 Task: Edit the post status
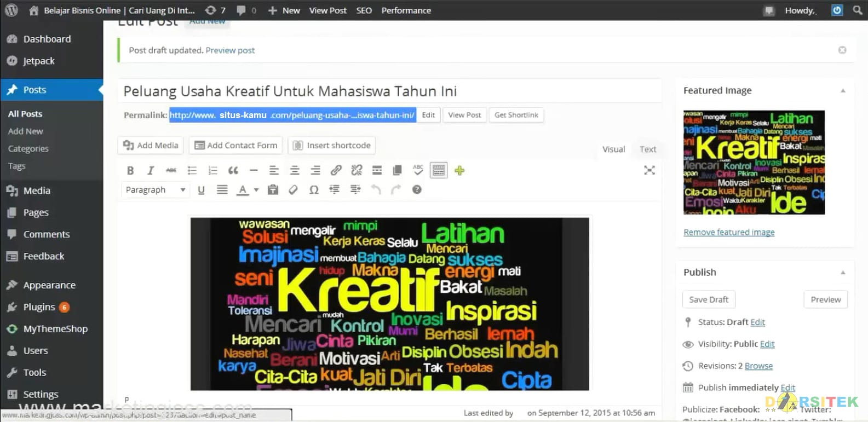click(x=757, y=322)
